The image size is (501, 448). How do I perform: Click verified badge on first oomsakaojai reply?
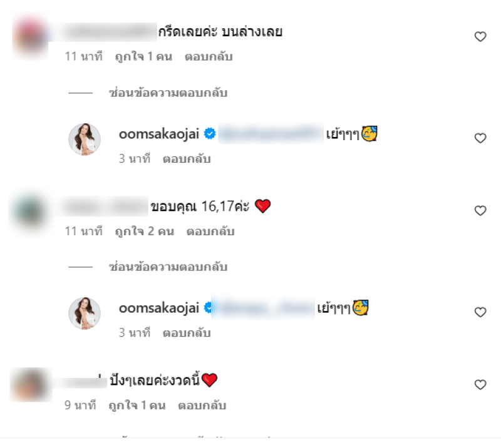point(210,133)
